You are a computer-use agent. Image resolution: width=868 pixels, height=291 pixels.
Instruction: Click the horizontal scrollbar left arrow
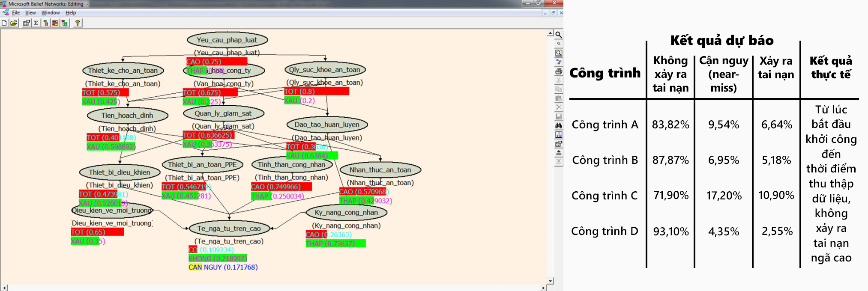tap(4, 288)
